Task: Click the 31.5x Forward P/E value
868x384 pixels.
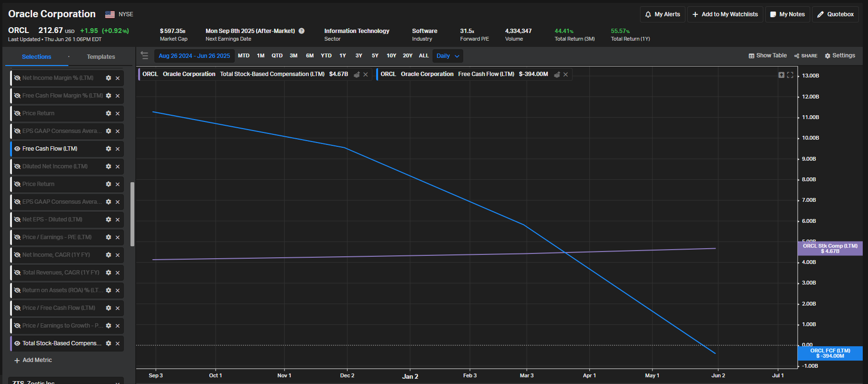Action: pyautogui.click(x=467, y=31)
